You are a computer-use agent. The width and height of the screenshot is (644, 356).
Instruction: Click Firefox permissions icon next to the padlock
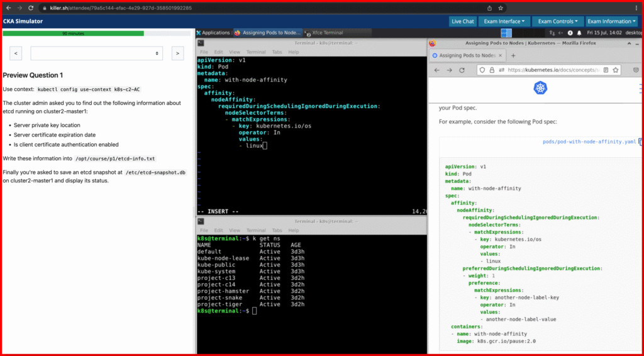coord(501,70)
